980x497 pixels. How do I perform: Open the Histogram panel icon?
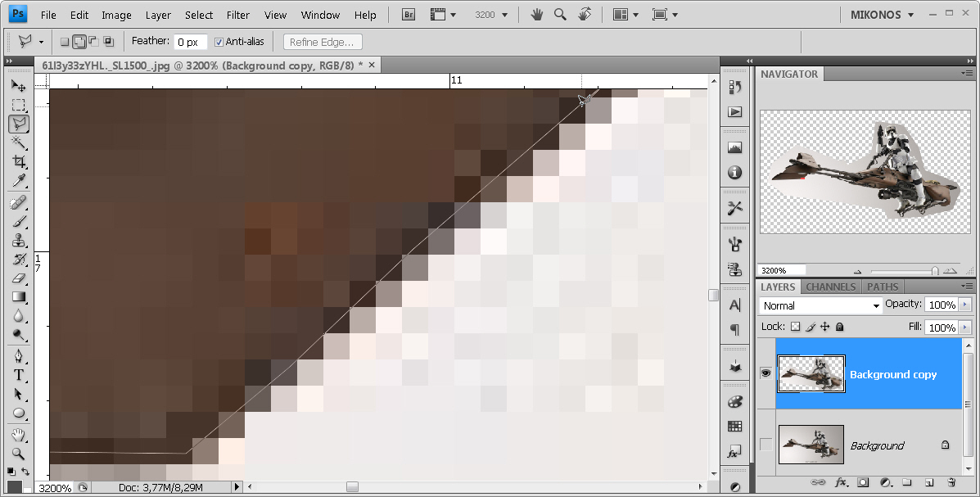tap(735, 147)
